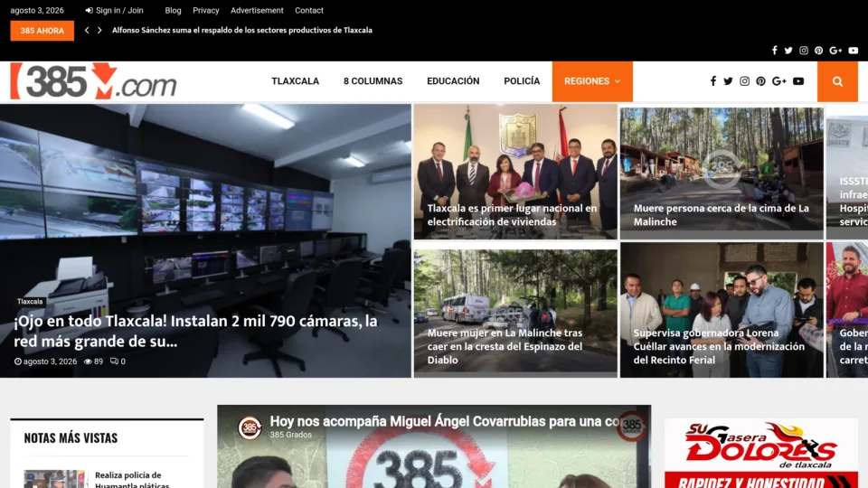The height and width of the screenshot is (488, 868).
Task: Open Pinterest icon in top black bar
Action: click(x=818, y=51)
